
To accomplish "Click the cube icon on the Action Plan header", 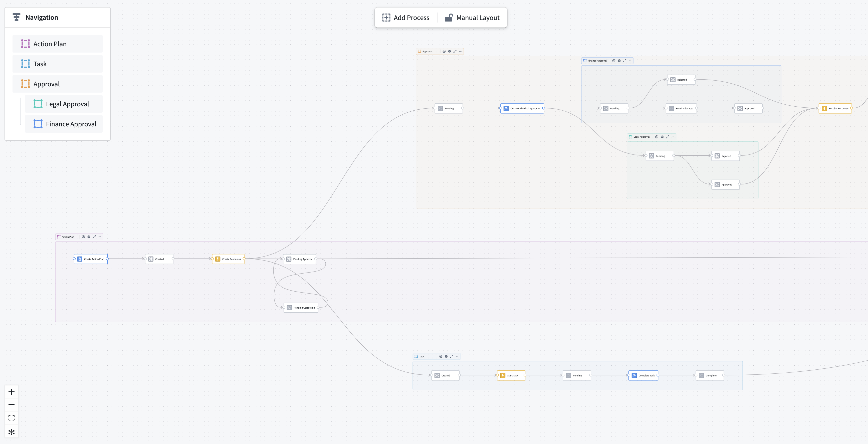I will [89, 237].
